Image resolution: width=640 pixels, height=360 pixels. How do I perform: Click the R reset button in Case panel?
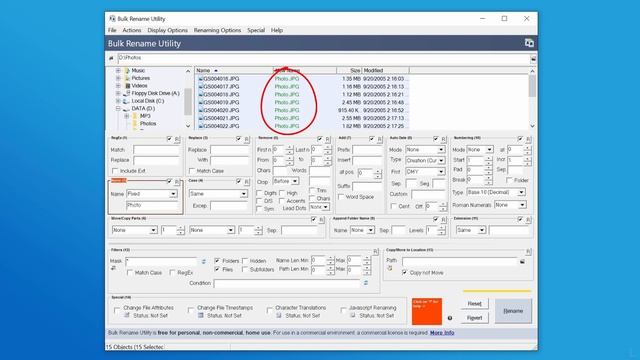(247, 182)
